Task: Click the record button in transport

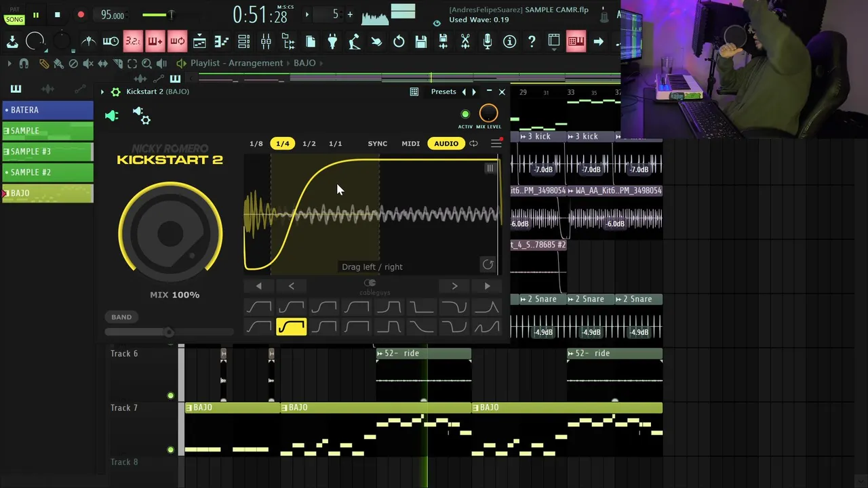Action: coord(81,15)
